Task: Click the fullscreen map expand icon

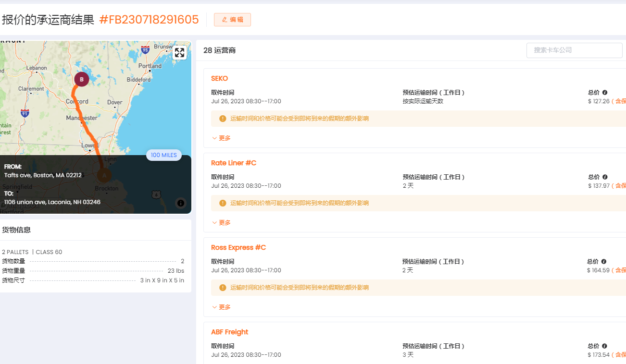Action: (x=179, y=53)
